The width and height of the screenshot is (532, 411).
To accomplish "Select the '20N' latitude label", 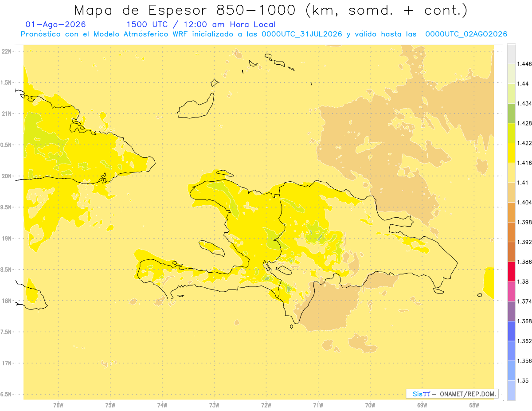I will pyautogui.click(x=8, y=176).
